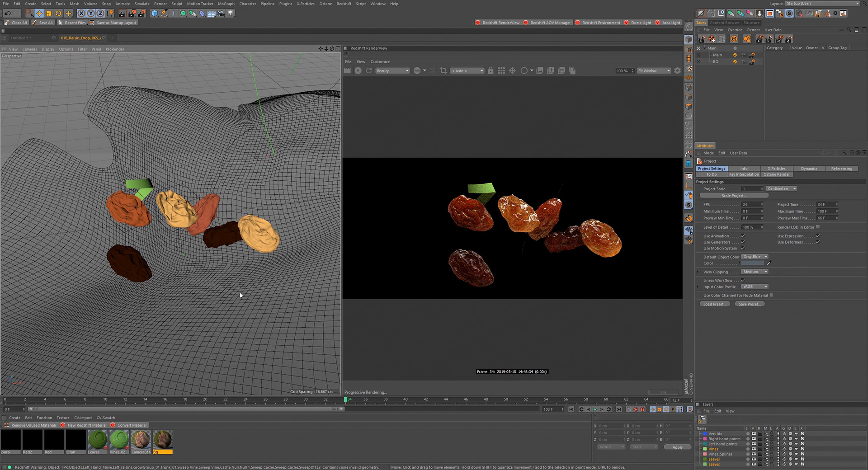Toggle visibility of Vert Idx layer
868x470 pixels.
[754, 434]
